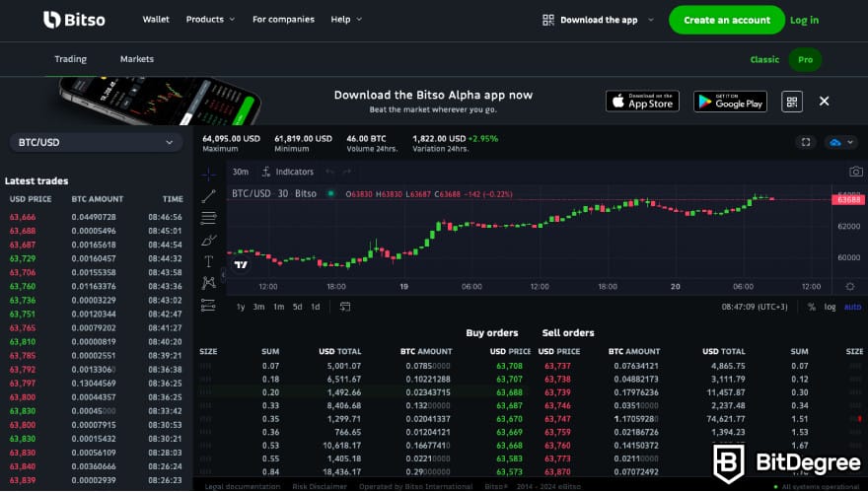Screen dimensions: 868x492
Task: Switch to Pro view
Action: [x=806, y=60]
